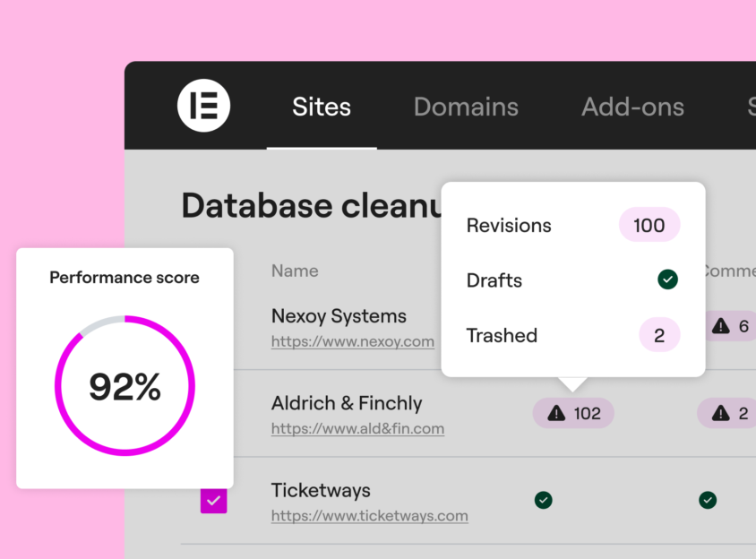Uncheck the Ticketways row checkbox
756x559 pixels.
(x=213, y=500)
